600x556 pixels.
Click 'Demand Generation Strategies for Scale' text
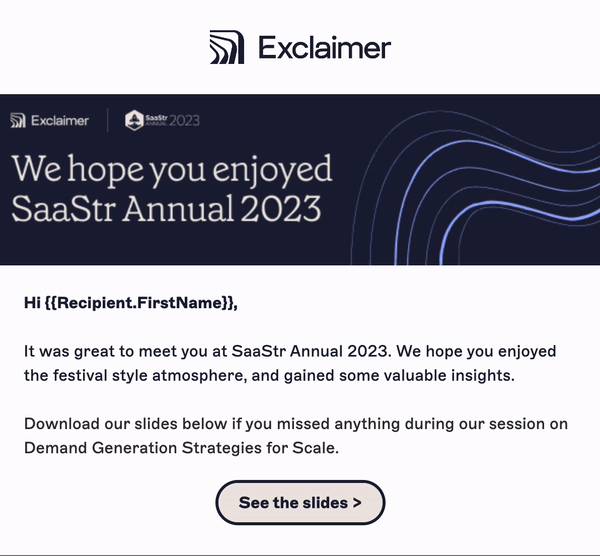pyautogui.click(x=181, y=448)
